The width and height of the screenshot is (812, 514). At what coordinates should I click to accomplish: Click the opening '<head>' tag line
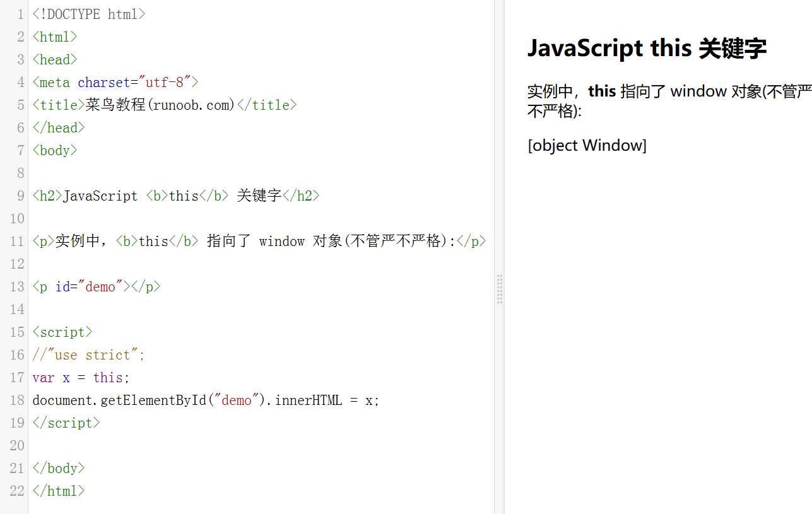pos(55,59)
